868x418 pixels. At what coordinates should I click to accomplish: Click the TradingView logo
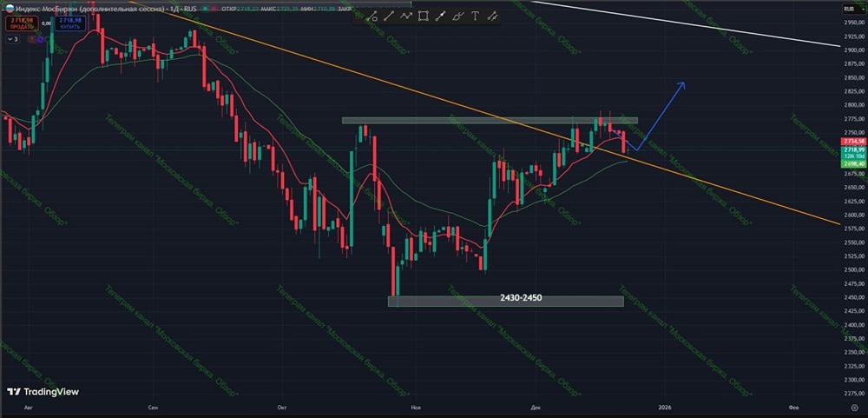tap(43, 392)
